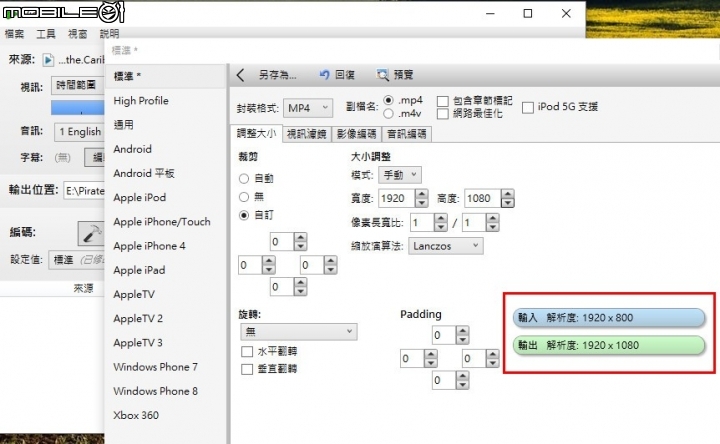
Task: Switch to 音訊編碼 tab
Action: (406, 134)
